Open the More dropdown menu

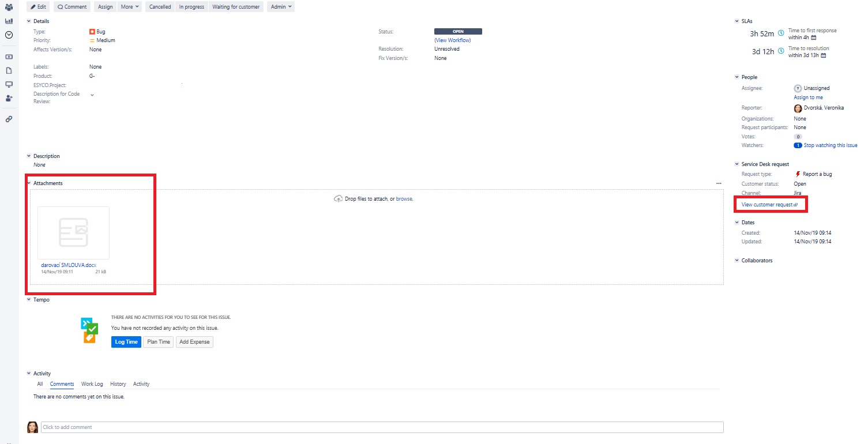(130, 7)
